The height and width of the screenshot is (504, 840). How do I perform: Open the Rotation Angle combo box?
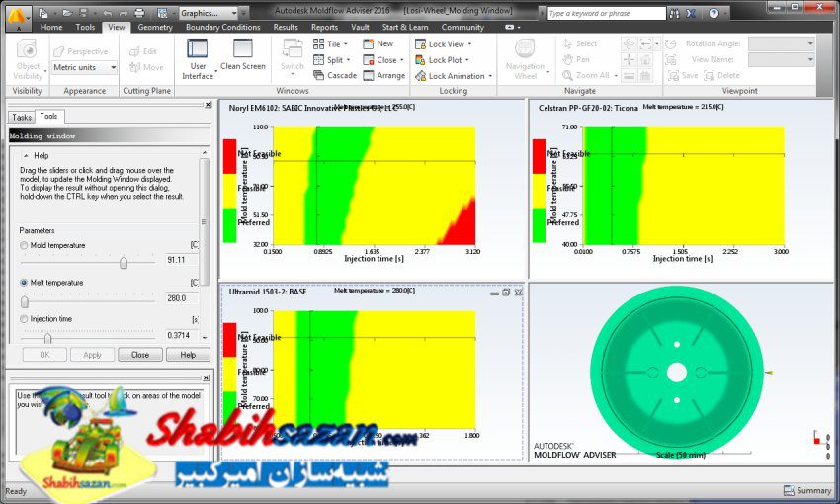tap(782, 43)
